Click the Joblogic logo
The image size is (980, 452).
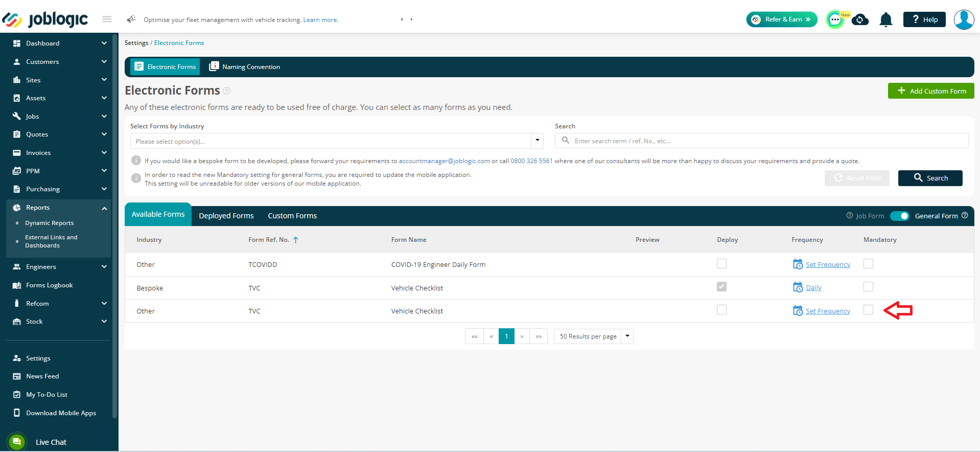[x=45, y=19]
